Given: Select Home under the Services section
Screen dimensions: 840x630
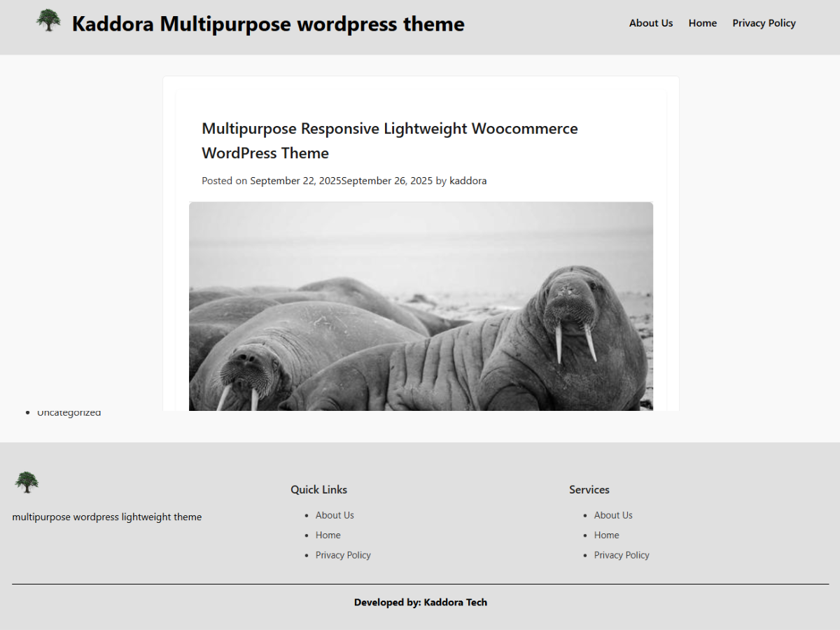Looking at the screenshot, I should click(x=606, y=535).
